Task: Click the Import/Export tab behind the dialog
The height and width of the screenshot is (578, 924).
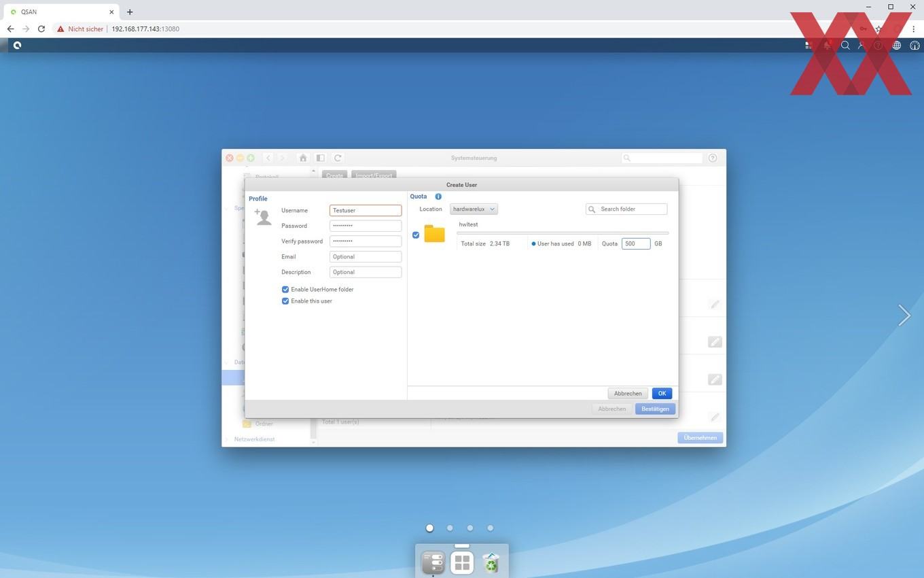Action: (374, 175)
